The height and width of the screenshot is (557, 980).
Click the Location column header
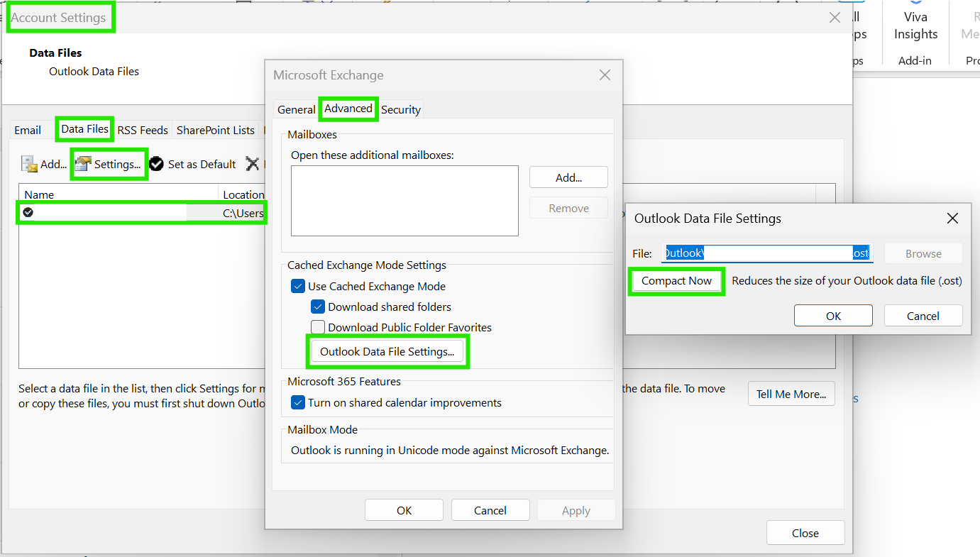coord(243,194)
